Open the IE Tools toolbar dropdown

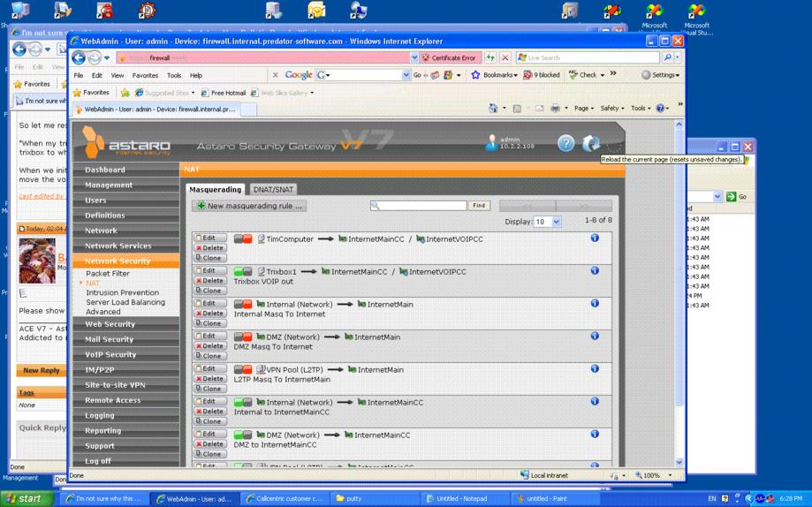[x=641, y=108]
